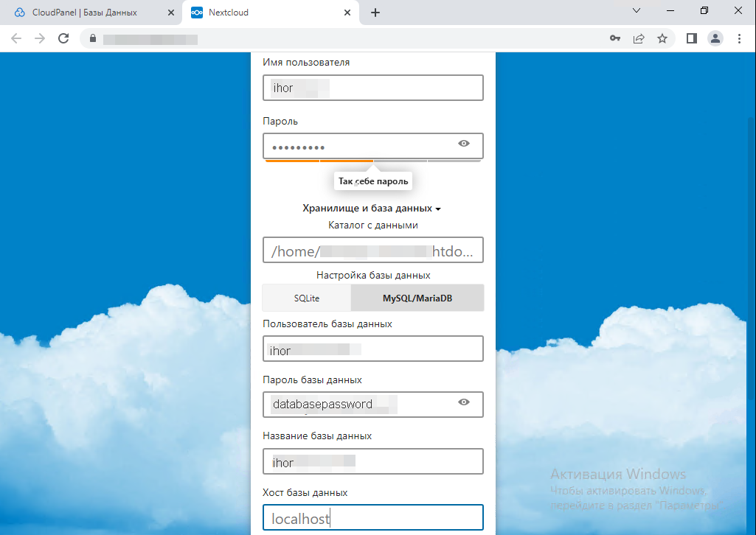Bookmark this page with the star icon

[x=662, y=38]
